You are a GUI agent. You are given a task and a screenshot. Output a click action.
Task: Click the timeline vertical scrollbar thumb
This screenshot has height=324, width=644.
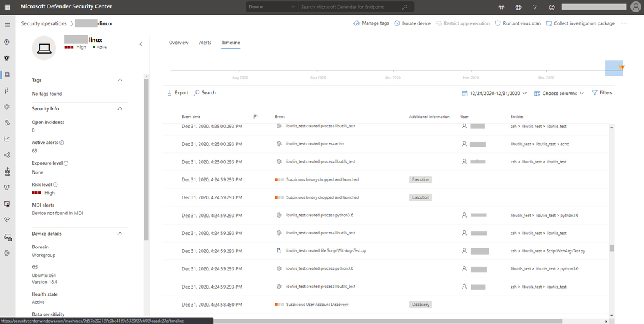coord(612,248)
